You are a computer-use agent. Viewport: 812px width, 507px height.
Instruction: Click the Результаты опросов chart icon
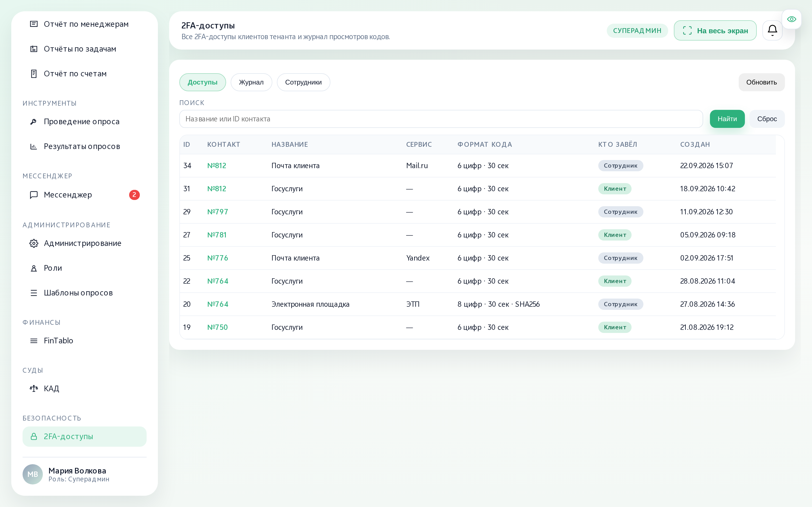click(34, 146)
